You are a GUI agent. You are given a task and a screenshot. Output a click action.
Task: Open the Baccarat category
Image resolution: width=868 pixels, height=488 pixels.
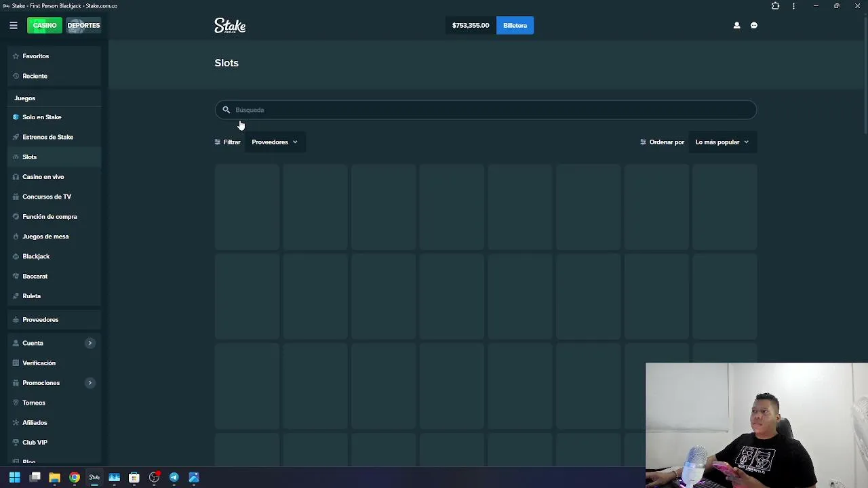pos(54,277)
